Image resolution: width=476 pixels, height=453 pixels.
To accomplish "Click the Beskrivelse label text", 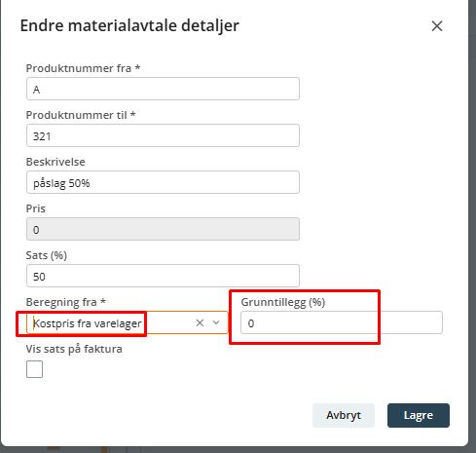I will pos(55,162).
